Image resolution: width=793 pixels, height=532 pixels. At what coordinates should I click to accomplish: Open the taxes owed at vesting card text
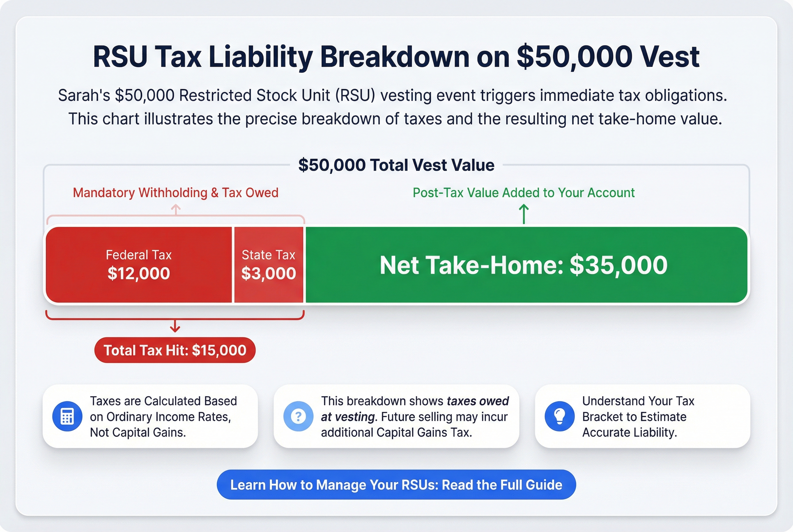[x=414, y=417]
